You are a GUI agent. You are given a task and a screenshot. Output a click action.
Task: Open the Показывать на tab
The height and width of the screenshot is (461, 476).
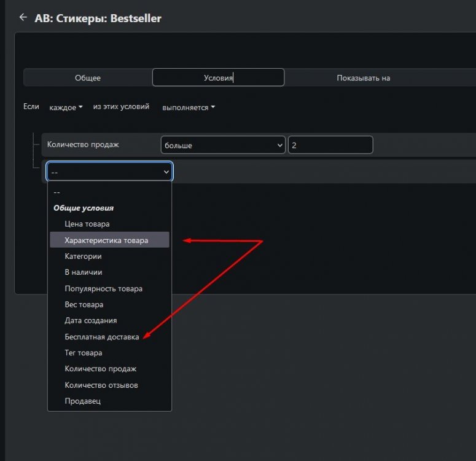[x=363, y=78]
